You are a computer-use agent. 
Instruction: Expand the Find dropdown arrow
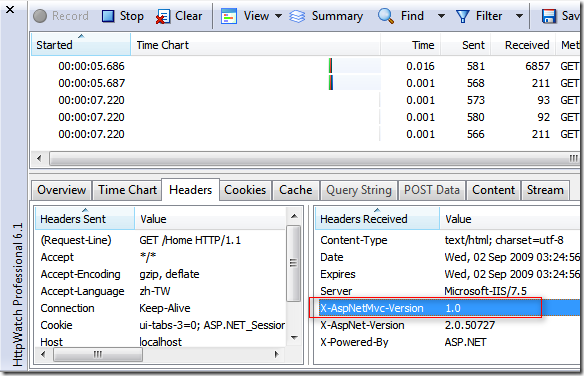point(441,16)
